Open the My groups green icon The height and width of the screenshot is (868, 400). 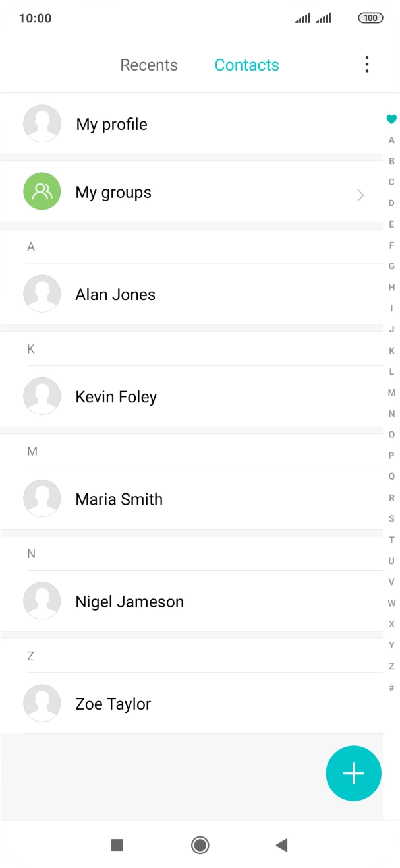pyautogui.click(x=42, y=191)
